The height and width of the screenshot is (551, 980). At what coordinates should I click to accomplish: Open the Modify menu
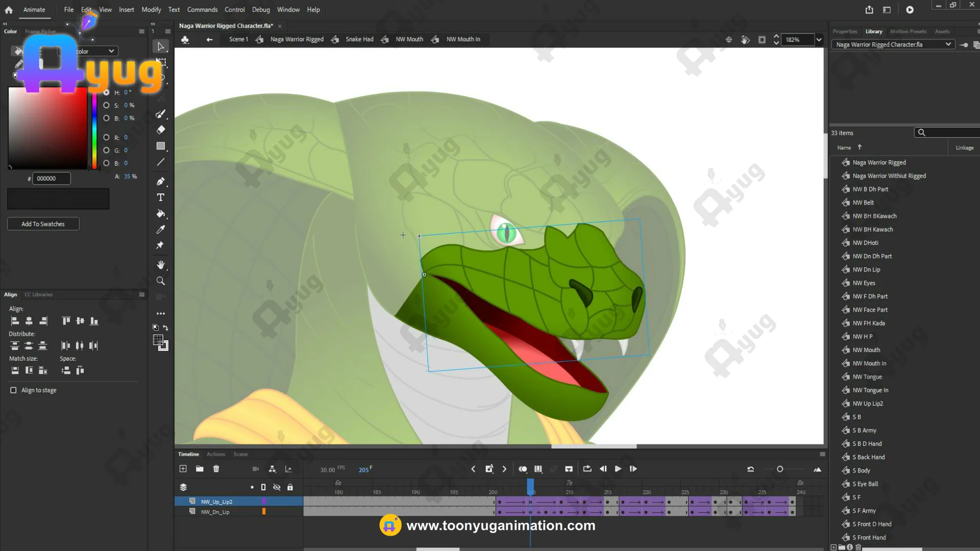(x=151, y=10)
